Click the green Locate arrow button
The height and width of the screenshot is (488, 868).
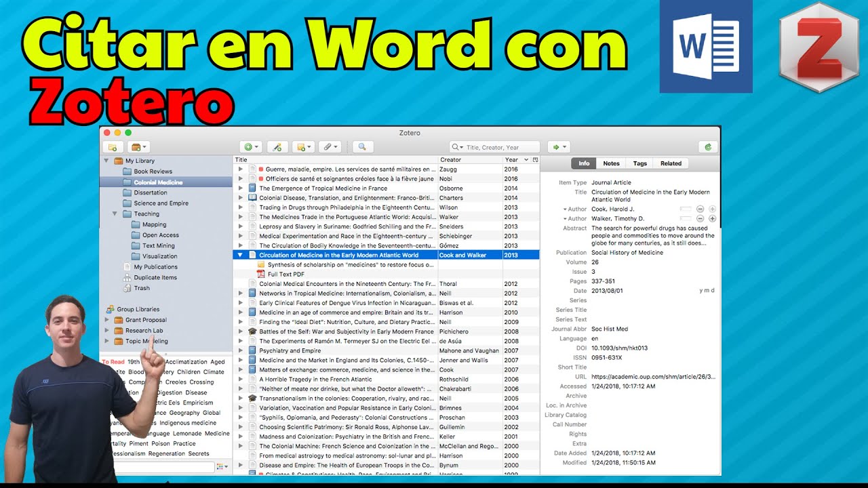[x=559, y=146]
